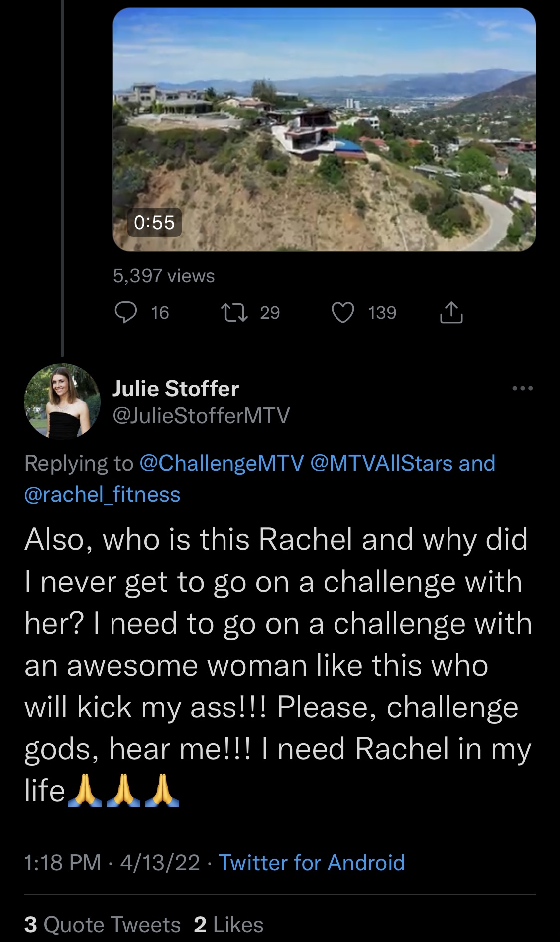Open the @MTVAllStars mention link
The height and width of the screenshot is (942, 560).
coord(382,463)
